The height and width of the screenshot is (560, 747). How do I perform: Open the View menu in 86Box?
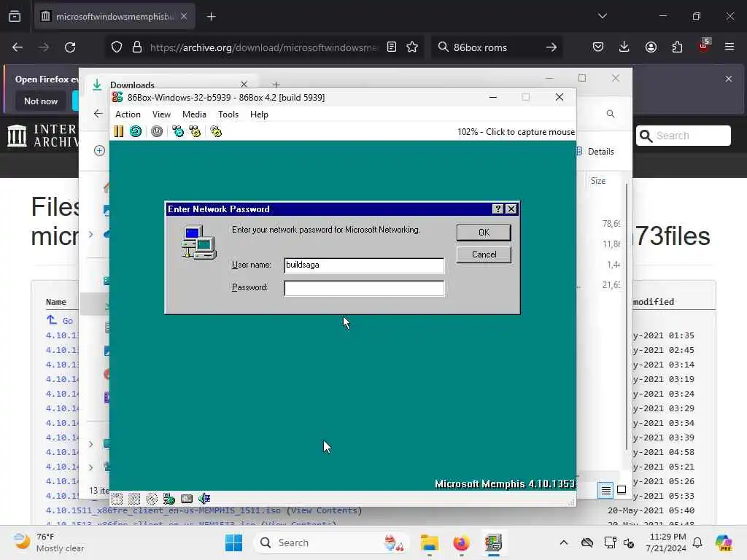click(x=161, y=114)
